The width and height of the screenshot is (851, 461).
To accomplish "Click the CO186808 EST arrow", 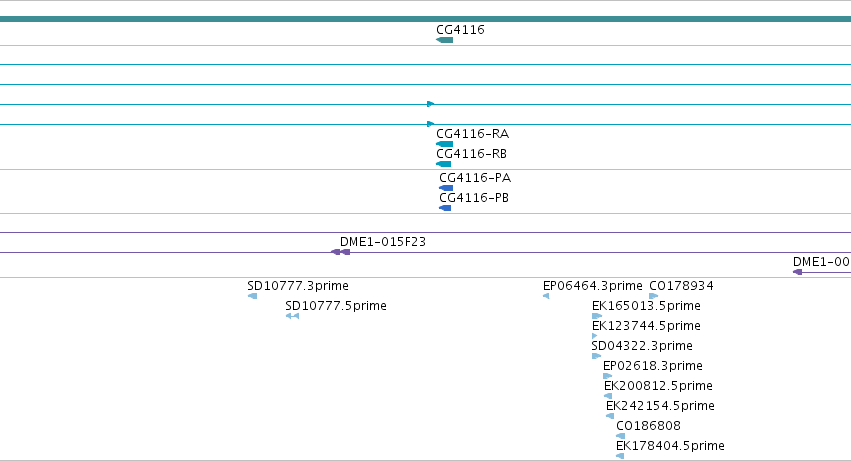I will (x=620, y=436).
